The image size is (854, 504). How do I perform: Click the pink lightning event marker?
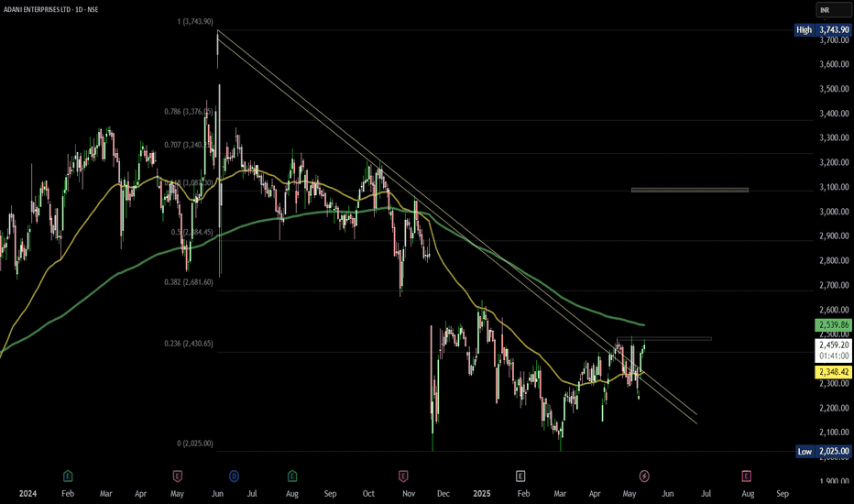[x=644, y=477]
